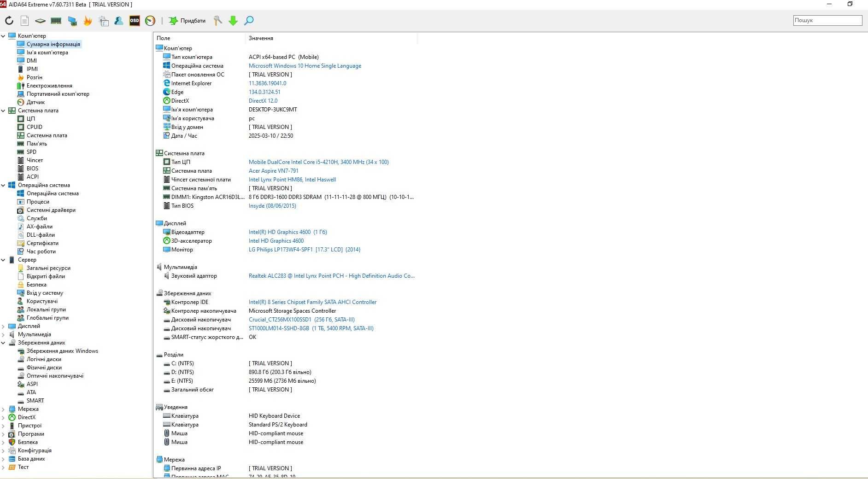Screen dimensions: 868x479
Task: Open the Crucial_CT256MX100SSD1 link
Action: coord(302,320)
